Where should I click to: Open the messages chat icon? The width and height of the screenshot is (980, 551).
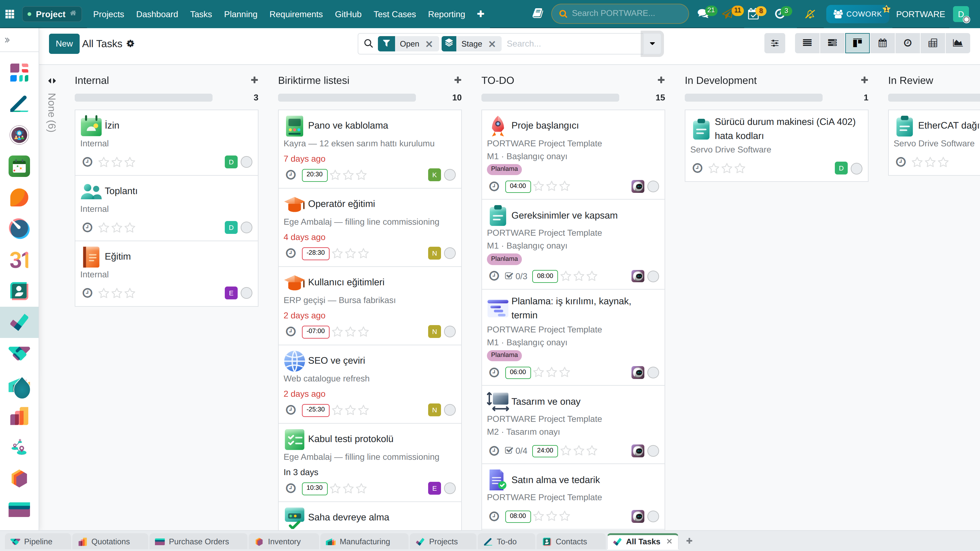coord(703,14)
